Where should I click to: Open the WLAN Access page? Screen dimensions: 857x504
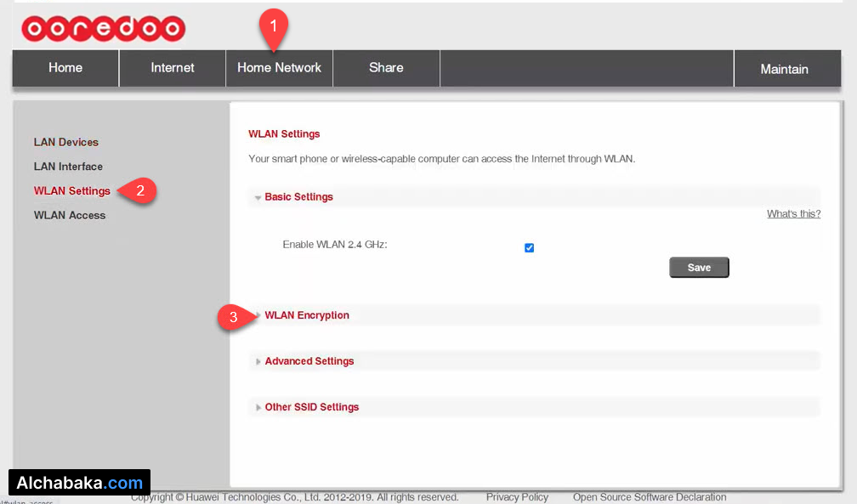point(70,215)
